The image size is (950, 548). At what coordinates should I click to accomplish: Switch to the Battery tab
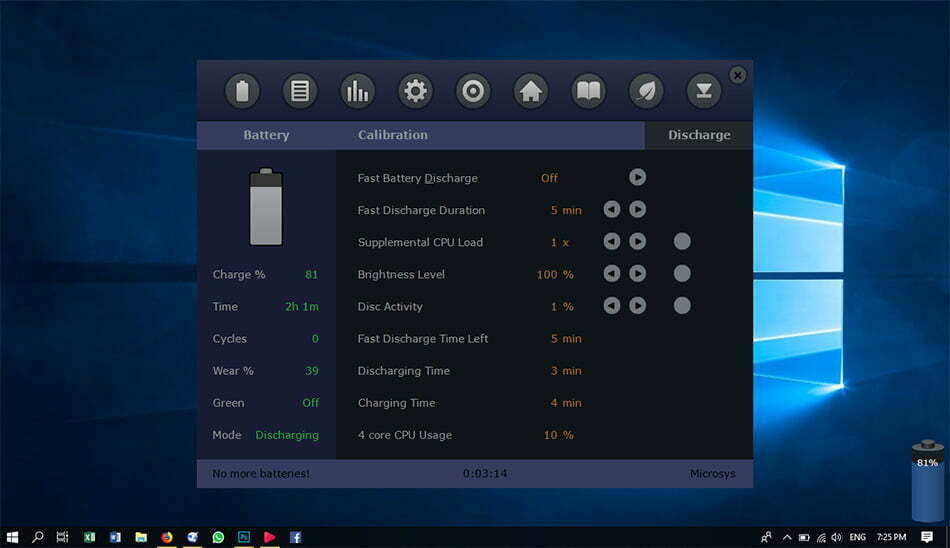(266, 135)
